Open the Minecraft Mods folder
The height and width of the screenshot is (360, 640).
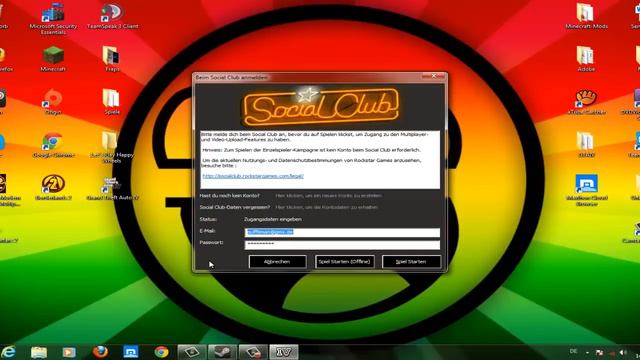(x=586, y=16)
